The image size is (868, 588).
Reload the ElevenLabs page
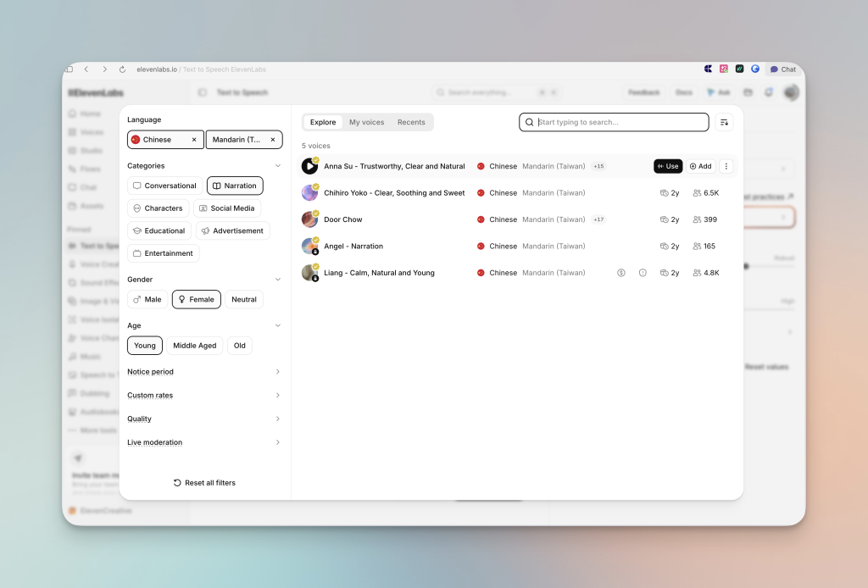(122, 69)
